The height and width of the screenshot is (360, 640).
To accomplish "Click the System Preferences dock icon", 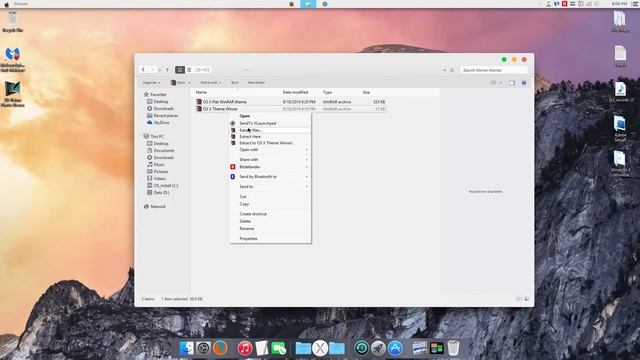I will pyautogui.click(x=203, y=348).
